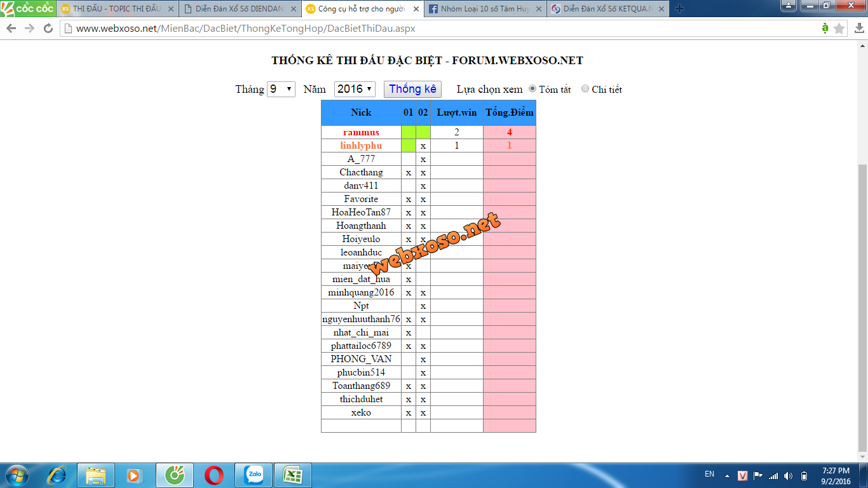Click the browser reload button

point(48,29)
